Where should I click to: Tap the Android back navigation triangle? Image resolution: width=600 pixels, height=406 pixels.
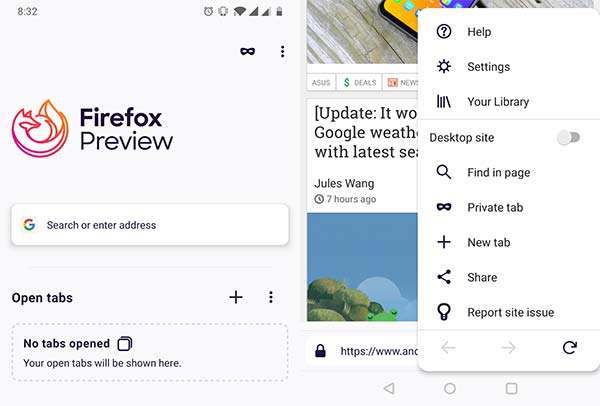click(x=389, y=388)
